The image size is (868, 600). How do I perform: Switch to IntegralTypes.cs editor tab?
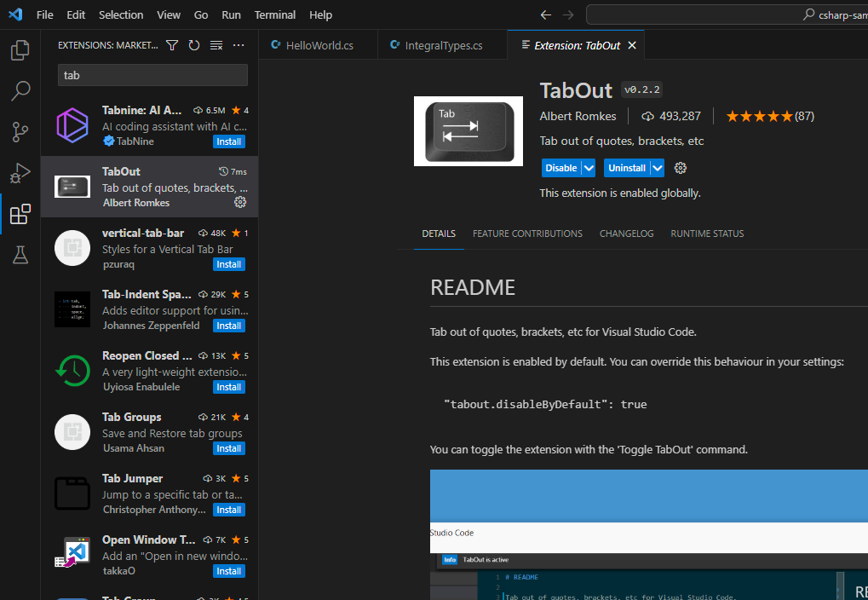tap(442, 45)
